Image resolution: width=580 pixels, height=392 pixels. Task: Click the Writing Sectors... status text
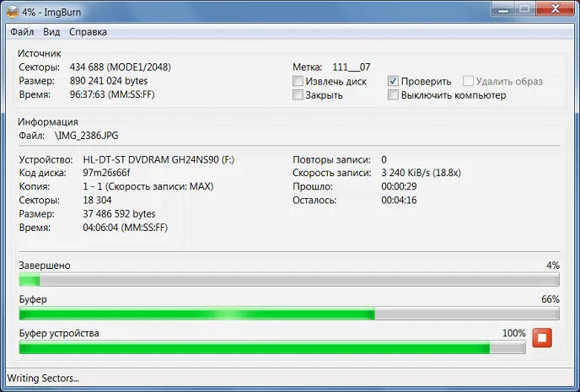click(x=43, y=379)
